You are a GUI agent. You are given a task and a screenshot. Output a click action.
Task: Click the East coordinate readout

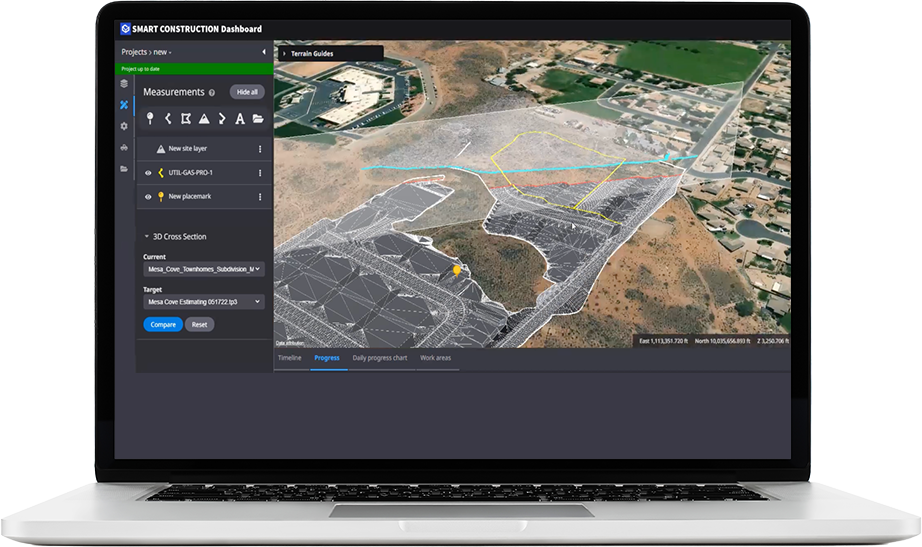pyautogui.click(x=663, y=341)
